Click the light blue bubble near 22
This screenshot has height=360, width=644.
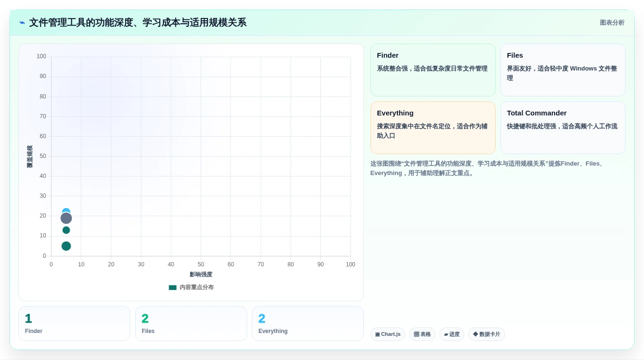point(66,210)
